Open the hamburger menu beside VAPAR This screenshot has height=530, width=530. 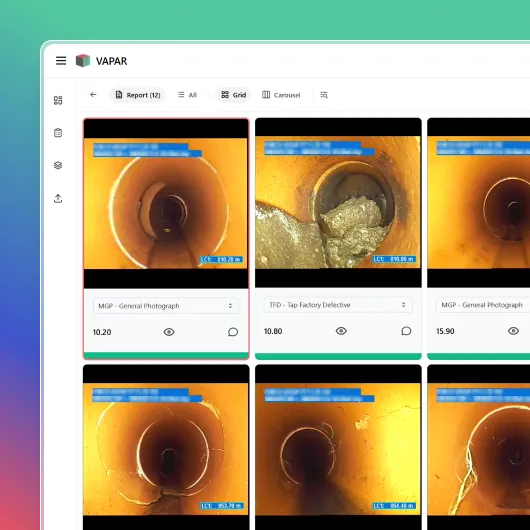(61, 61)
